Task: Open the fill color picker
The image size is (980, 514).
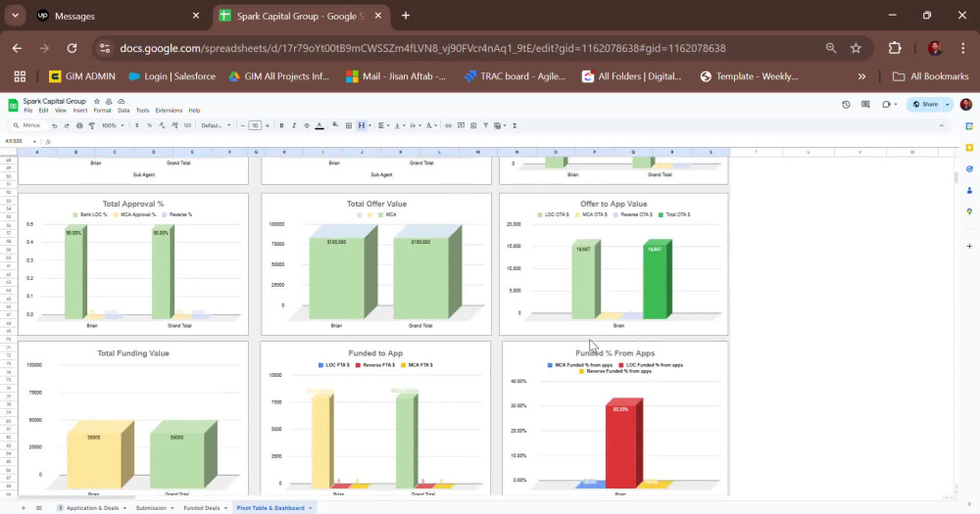Action: (x=335, y=125)
